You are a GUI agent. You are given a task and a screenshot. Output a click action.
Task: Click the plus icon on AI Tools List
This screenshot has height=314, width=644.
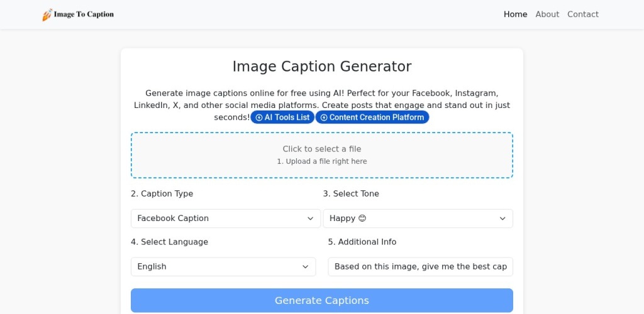(x=259, y=117)
